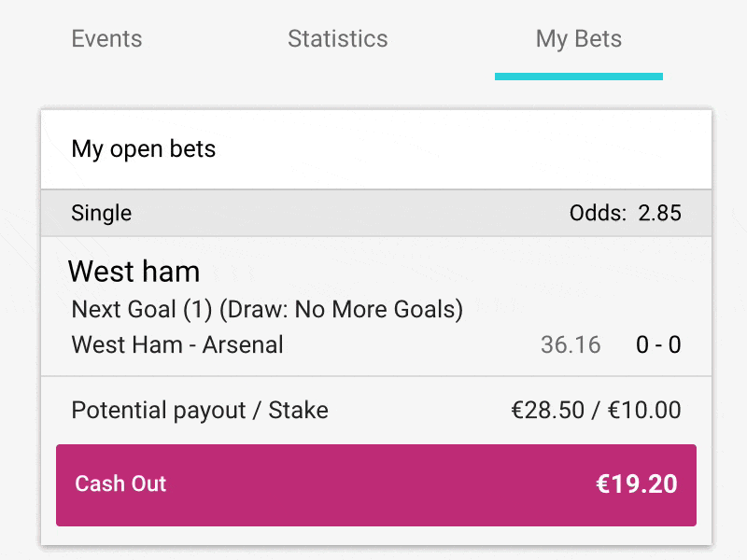Click the My open bets header
The height and width of the screenshot is (560, 747).
point(144,149)
